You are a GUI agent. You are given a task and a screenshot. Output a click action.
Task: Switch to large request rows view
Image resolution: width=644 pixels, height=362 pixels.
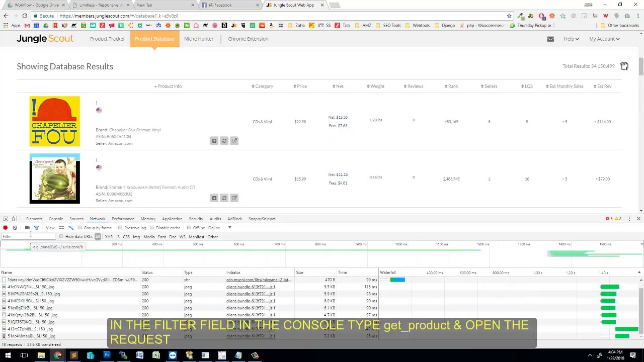[x=61, y=228]
